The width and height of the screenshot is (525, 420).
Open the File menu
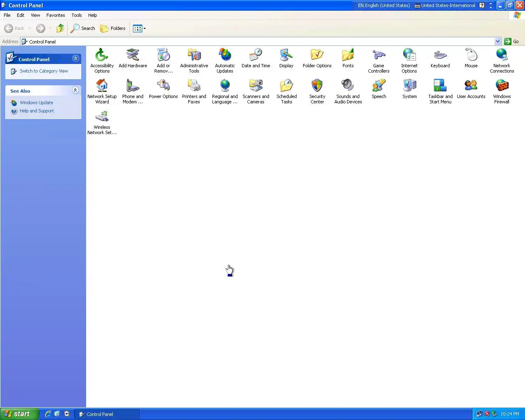pyautogui.click(x=7, y=15)
